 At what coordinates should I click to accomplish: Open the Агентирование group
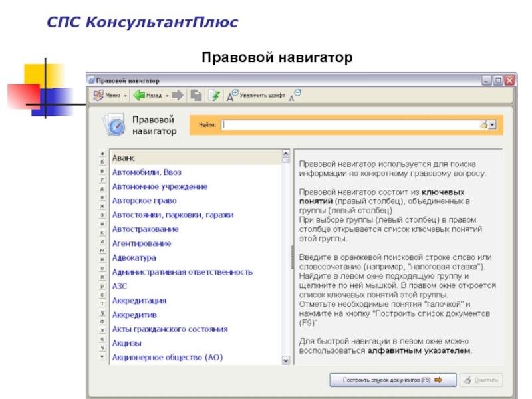coord(142,243)
